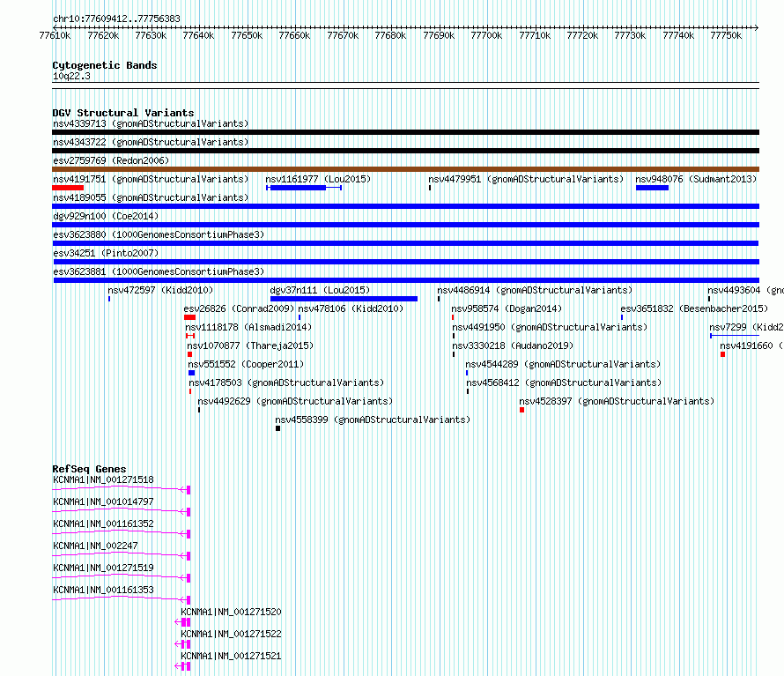Click esv3623881 1000Genomes variant label
The image size is (784, 676).
159,271
